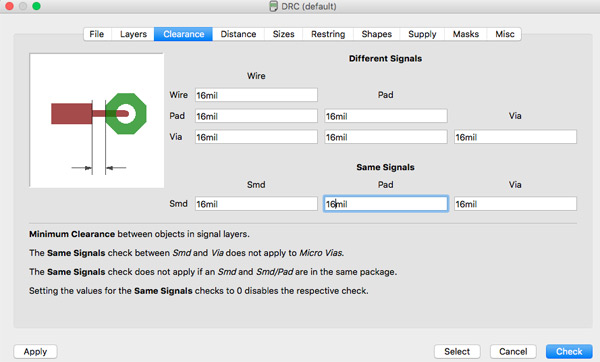Screen dimensions: 600x362
Task: Click the Pad to Pad different signals field
Action: click(x=386, y=116)
